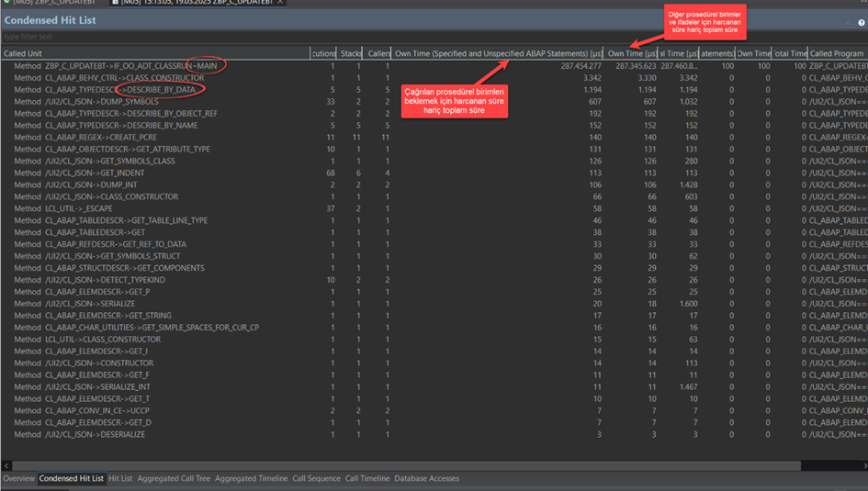Click the right arrow of horizontal scrollbar
868x491 pixels.
tap(862, 465)
